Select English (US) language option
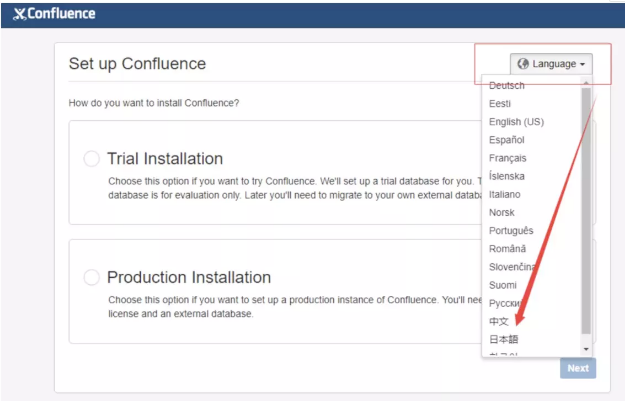625x401 pixels. coord(516,122)
